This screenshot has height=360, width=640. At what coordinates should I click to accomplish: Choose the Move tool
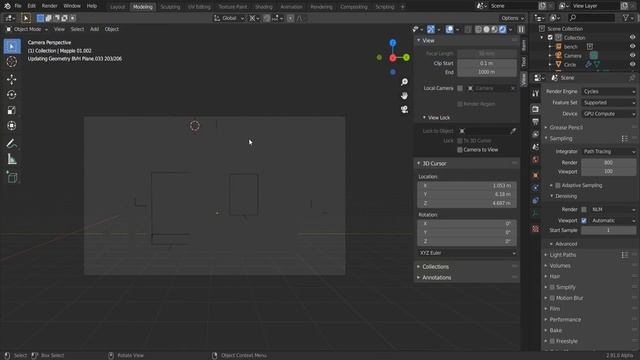(x=12, y=79)
